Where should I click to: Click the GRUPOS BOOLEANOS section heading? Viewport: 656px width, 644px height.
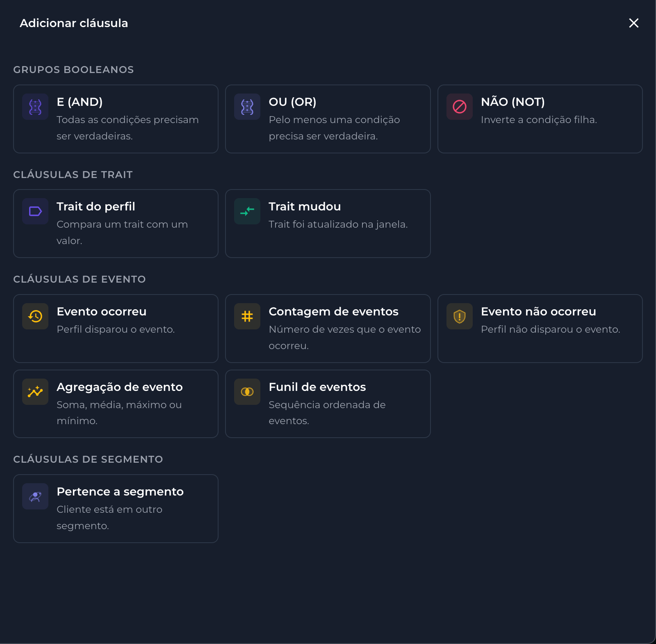click(73, 69)
